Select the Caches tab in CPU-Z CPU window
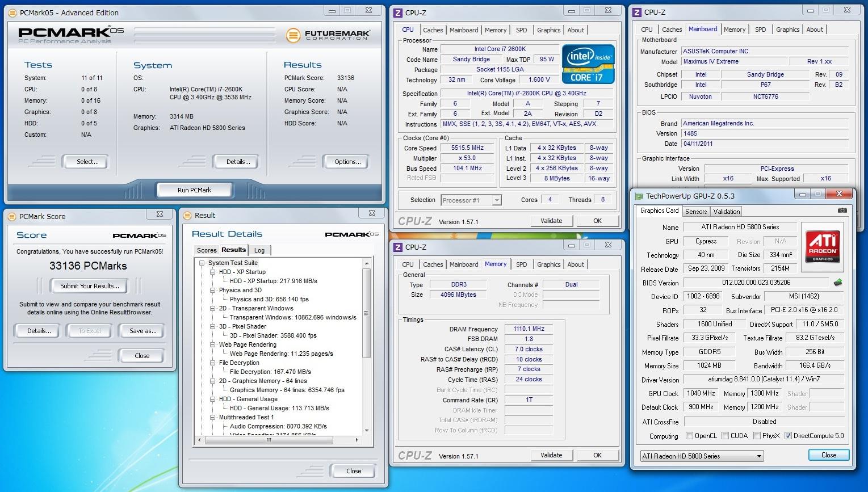The height and width of the screenshot is (492, 868). [433, 30]
